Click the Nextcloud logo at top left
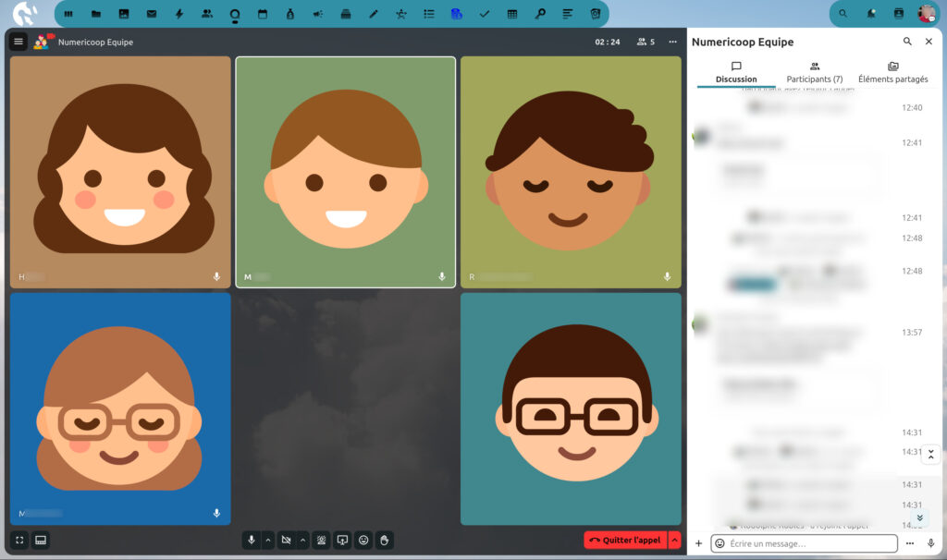 pyautogui.click(x=25, y=13)
